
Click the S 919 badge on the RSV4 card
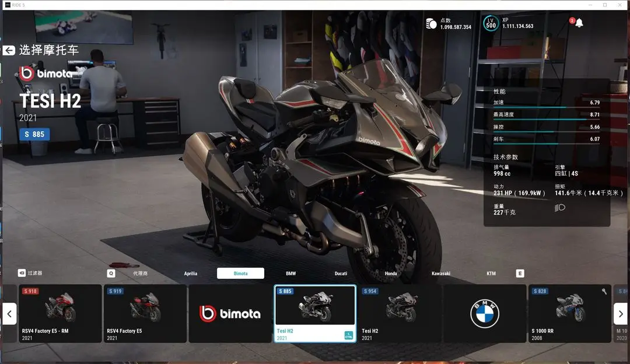pyautogui.click(x=115, y=291)
